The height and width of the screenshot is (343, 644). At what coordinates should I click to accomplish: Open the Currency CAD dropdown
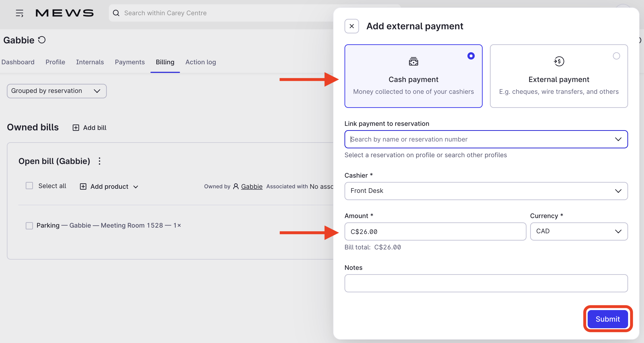click(x=579, y=231)
